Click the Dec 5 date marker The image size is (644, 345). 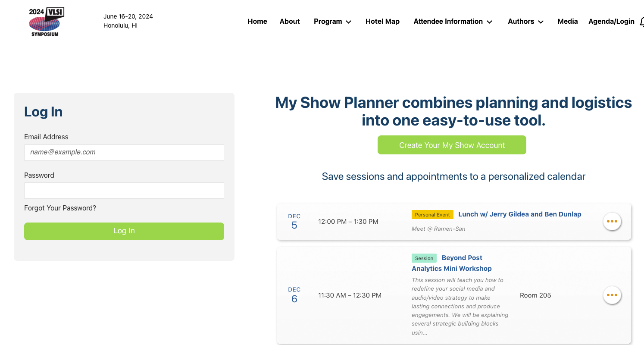pyautogui.click(x=294, y=221)
